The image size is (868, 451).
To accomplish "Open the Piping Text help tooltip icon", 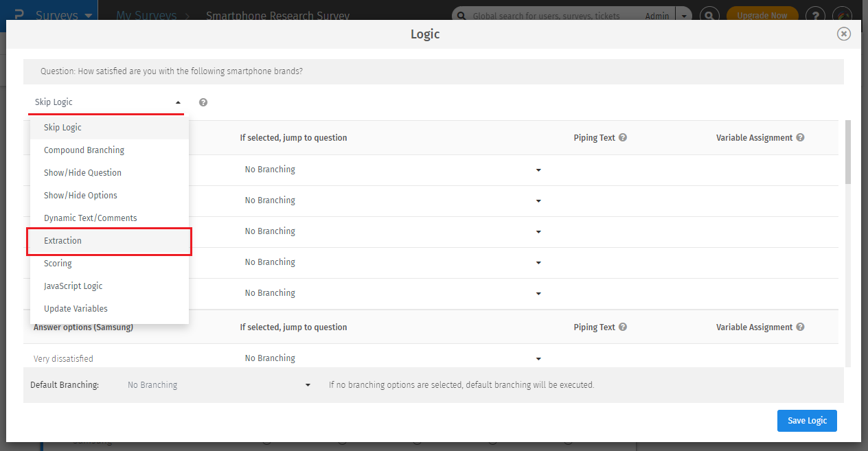I will (x=623, y=137).
